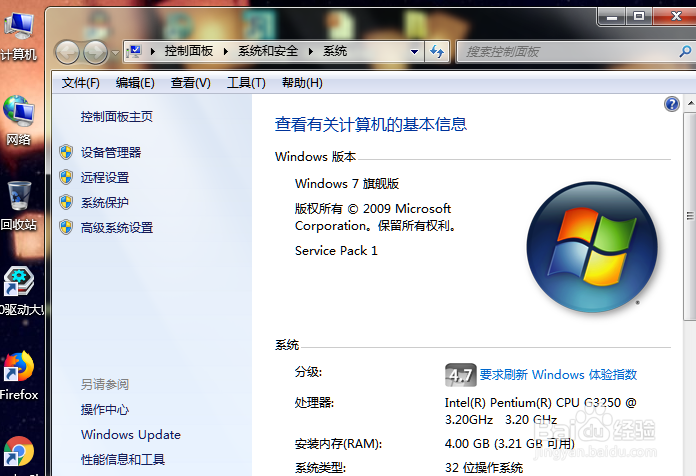Open the 工具(T) menu
The height and width of the screenshot is (476, 696).
pos(246,83)
